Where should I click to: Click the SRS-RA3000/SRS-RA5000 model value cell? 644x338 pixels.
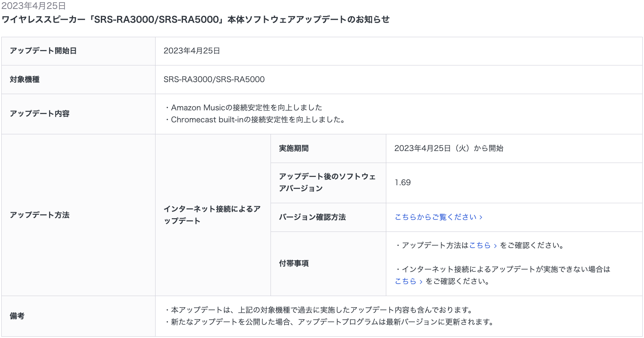[214, 80]
